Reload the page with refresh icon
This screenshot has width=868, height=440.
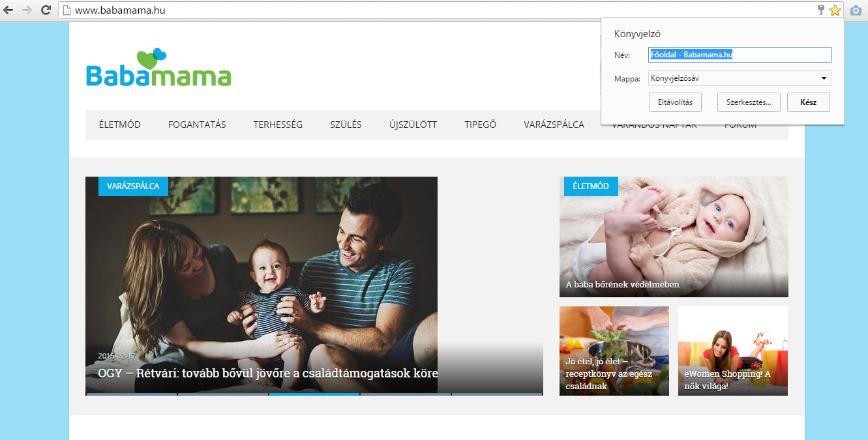click(x=46, y=10)
